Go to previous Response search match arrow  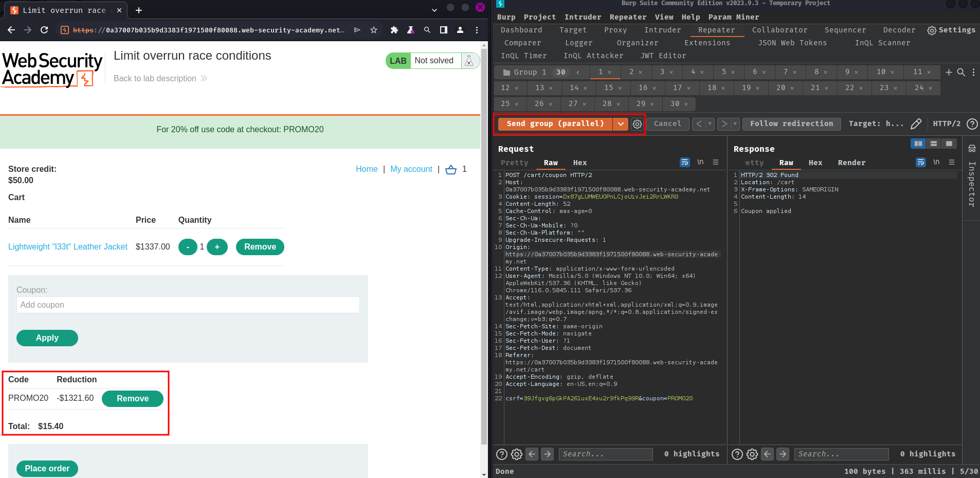tap(768, 454)
